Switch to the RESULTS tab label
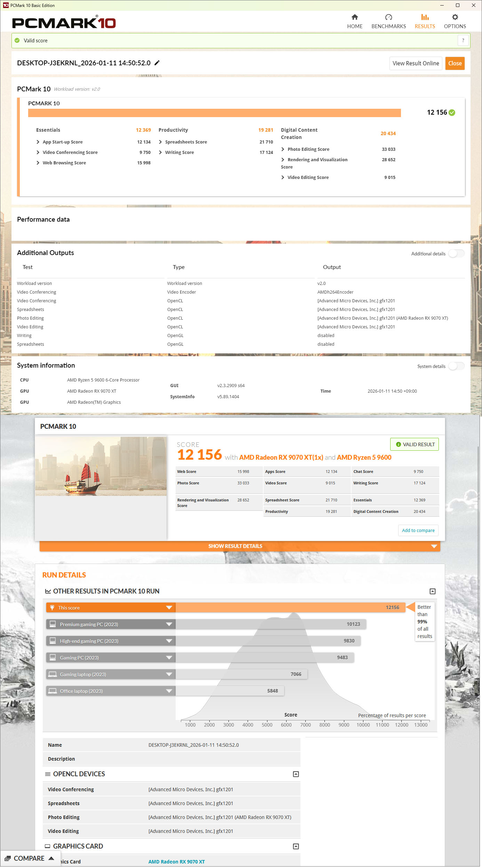The height and width of the screenshot is (868, 482). 425,26
